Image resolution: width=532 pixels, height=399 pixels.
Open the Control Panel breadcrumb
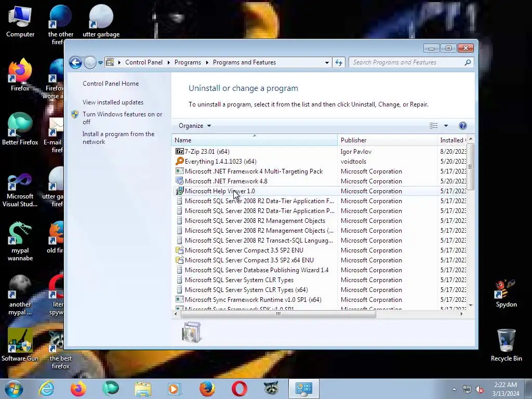click(x=144, y=62)
